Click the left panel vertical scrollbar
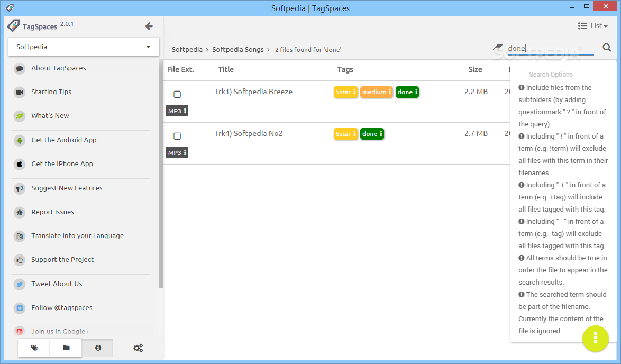Screen dimensions: 621x364 point(160,174)
